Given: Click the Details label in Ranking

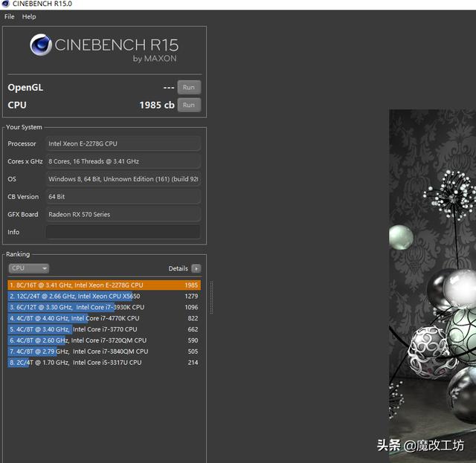Looking at the screenshot, I should coord(178,268).
